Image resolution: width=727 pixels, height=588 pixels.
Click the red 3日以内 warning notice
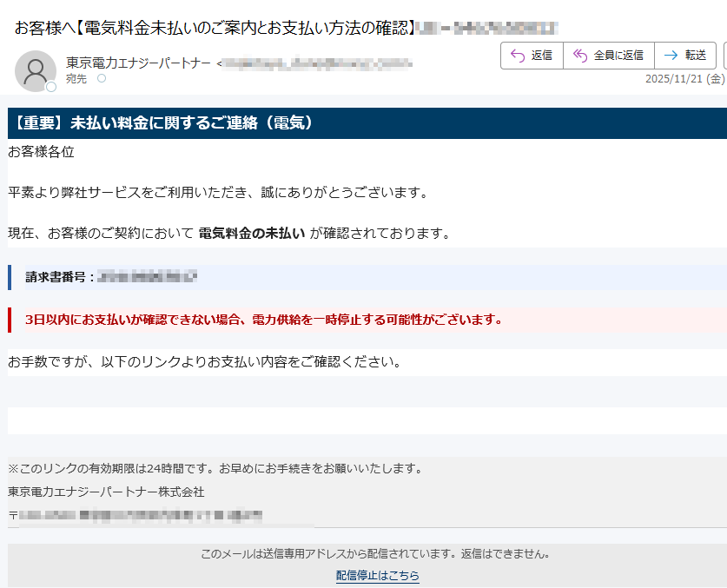pyautogui.click(x=365, y=320)
